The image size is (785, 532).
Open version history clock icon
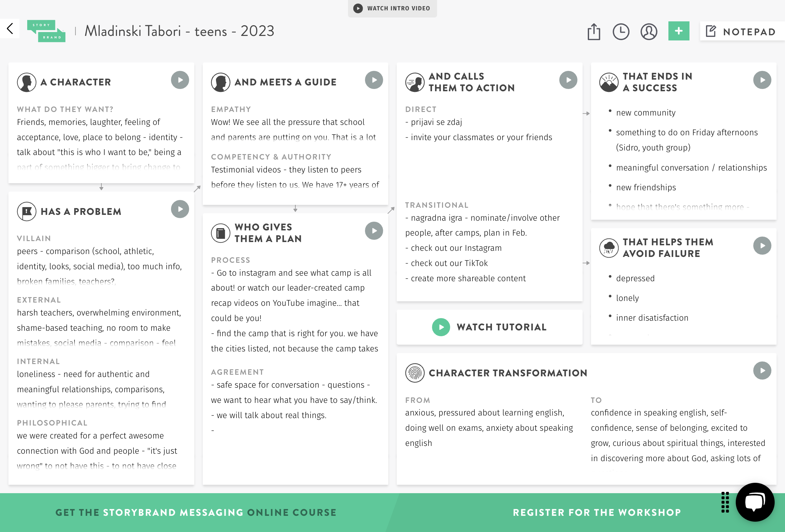621,32
